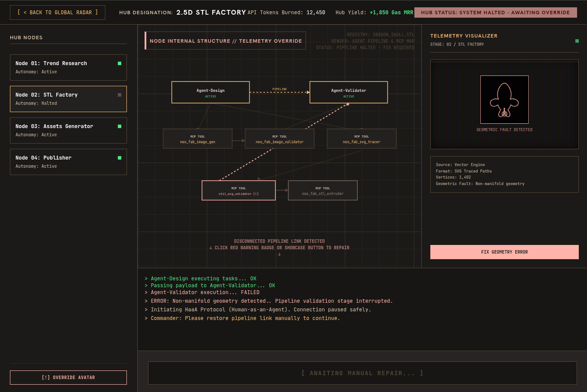This screenshot has height=392, width=587.
Task: Click green status indicator on Node 01
Action: click(x=120, y=63)
